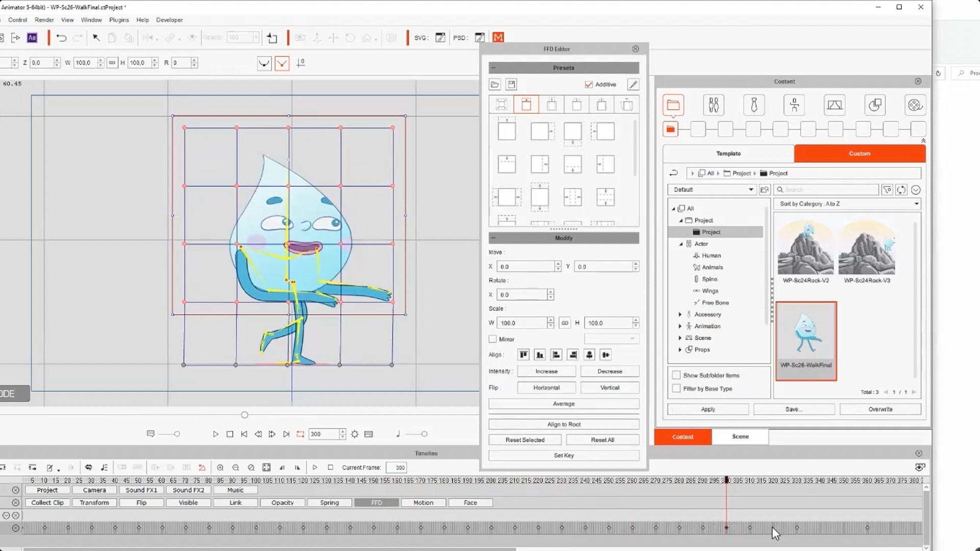Enable the Mirror checkbox
Screen dimensions: 980x551
click(493, 339)
